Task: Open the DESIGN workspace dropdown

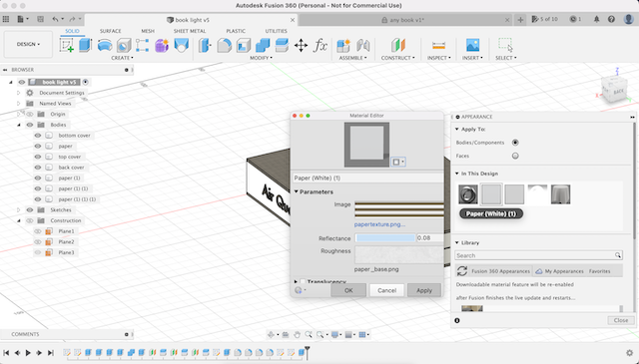Action: pos(28,44)
